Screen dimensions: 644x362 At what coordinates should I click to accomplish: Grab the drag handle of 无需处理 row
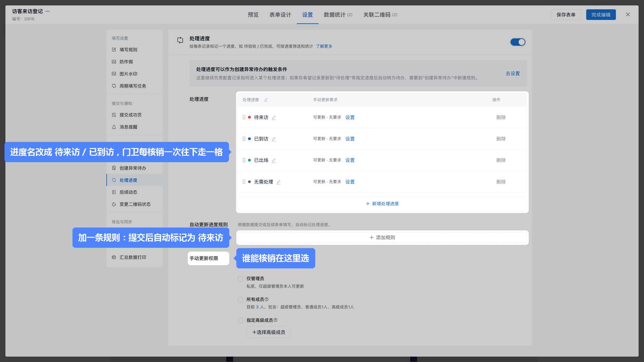[244, 182]
